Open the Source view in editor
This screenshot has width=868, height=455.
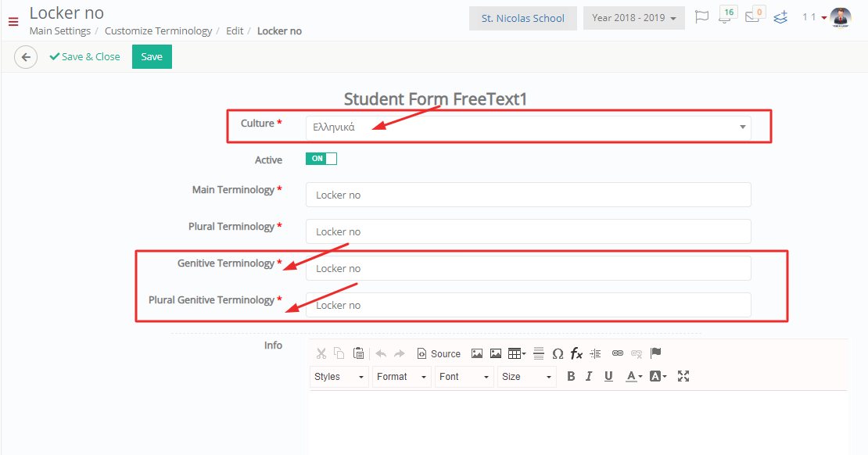(439, 353)
